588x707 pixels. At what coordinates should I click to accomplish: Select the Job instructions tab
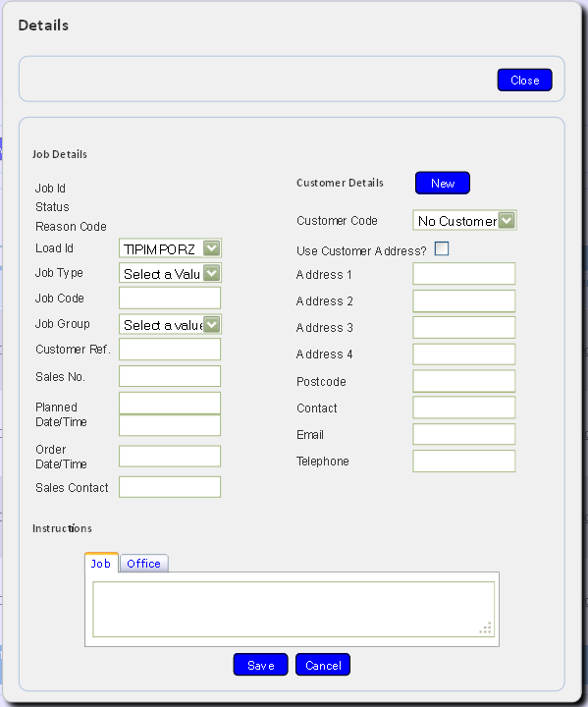pyautogui.click(x=101, y=563)
